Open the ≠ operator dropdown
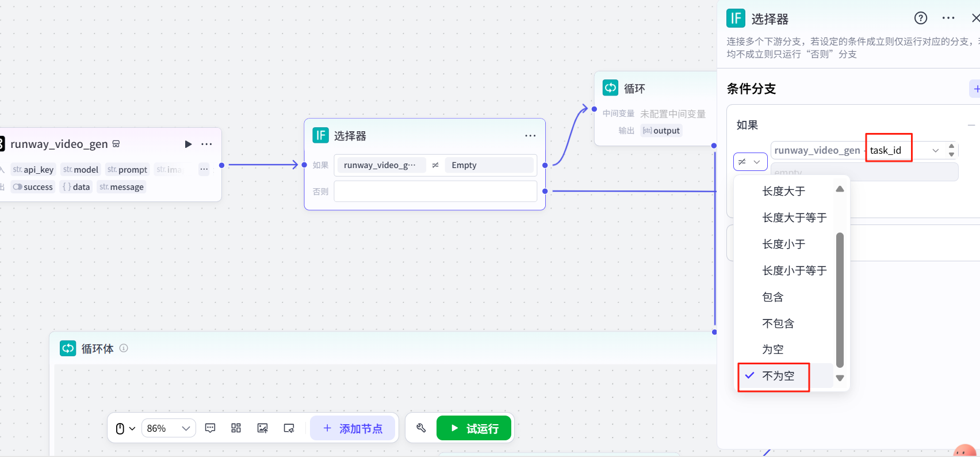Viewport: 980px width, 457px height. (x=750, y=162)
